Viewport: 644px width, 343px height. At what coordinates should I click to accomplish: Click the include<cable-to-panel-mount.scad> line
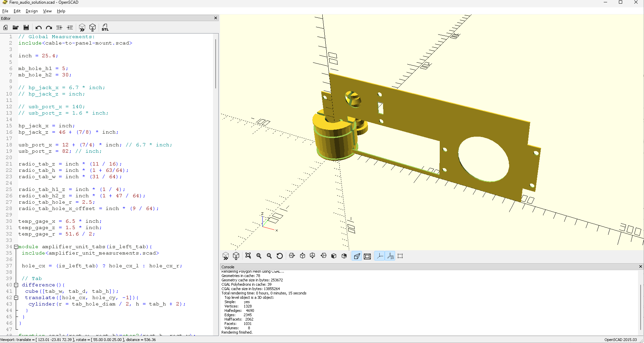point(75,43)
